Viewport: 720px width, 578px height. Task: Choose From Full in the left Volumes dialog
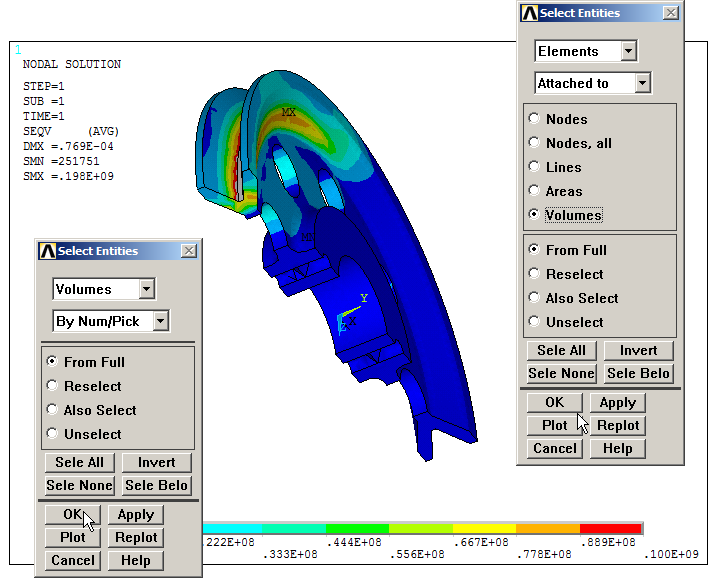(x=52, y=362)
